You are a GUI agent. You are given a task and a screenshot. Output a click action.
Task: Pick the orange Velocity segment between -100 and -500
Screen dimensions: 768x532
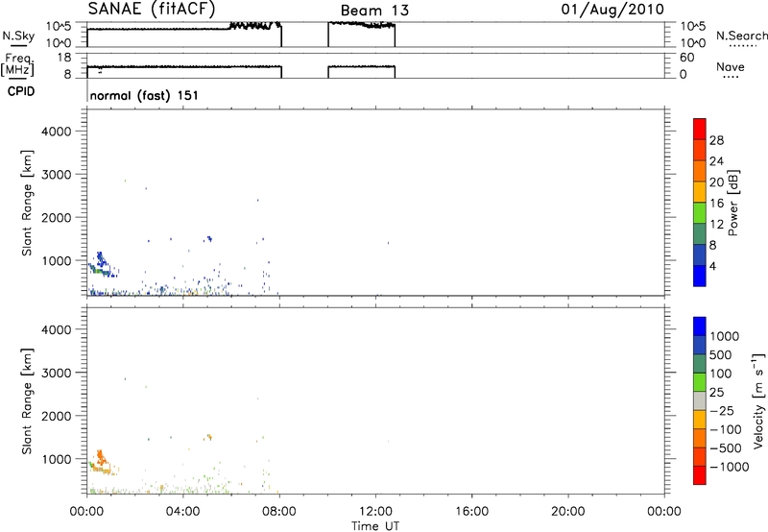(700, 438)
